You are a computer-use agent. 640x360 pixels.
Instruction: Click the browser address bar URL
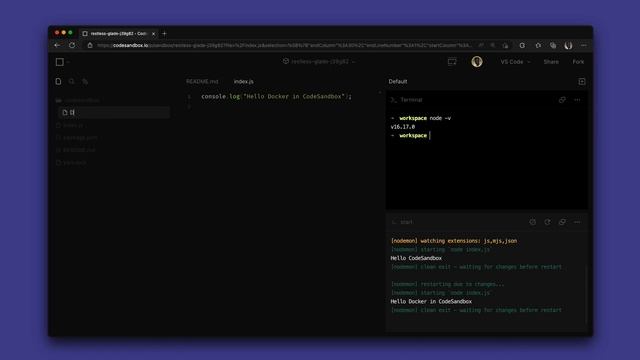[284, 45]
